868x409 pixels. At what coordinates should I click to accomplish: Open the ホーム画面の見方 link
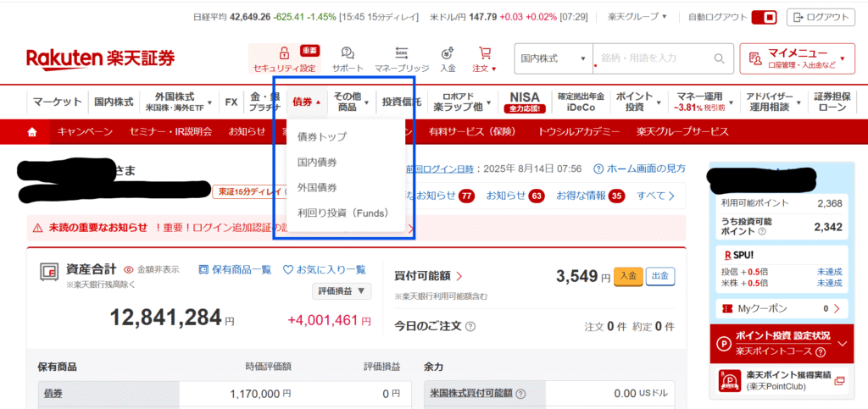(646, 168)
